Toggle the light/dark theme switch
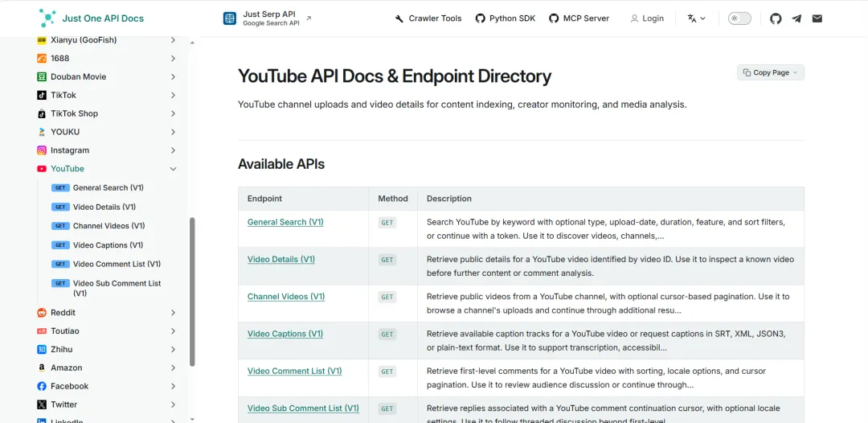Image resolution: width=868 pixels, height=423 pixels. (x=739, y=18)
